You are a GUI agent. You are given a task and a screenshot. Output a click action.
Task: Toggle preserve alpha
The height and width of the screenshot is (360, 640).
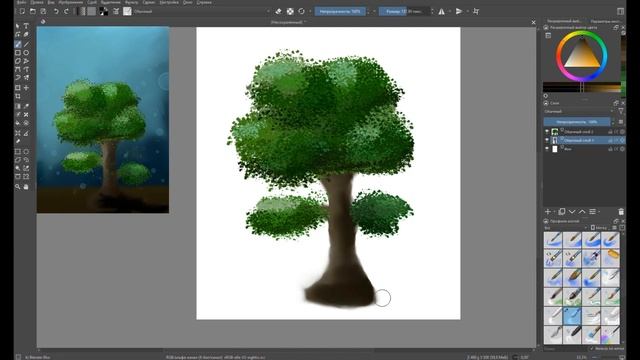(290, 11)
